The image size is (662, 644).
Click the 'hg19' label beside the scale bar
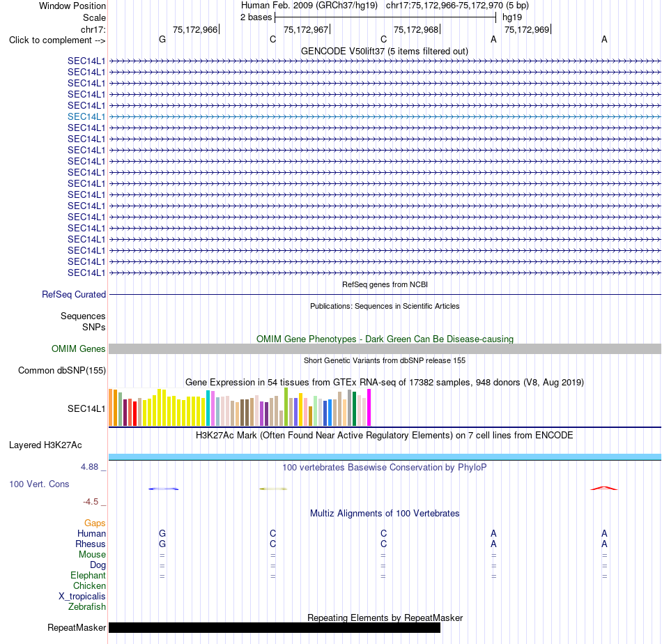[512, 17]
